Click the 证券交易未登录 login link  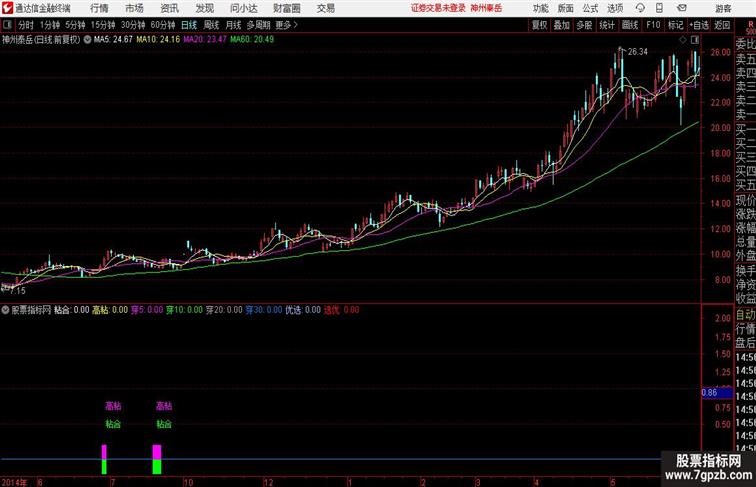point(438,8)
